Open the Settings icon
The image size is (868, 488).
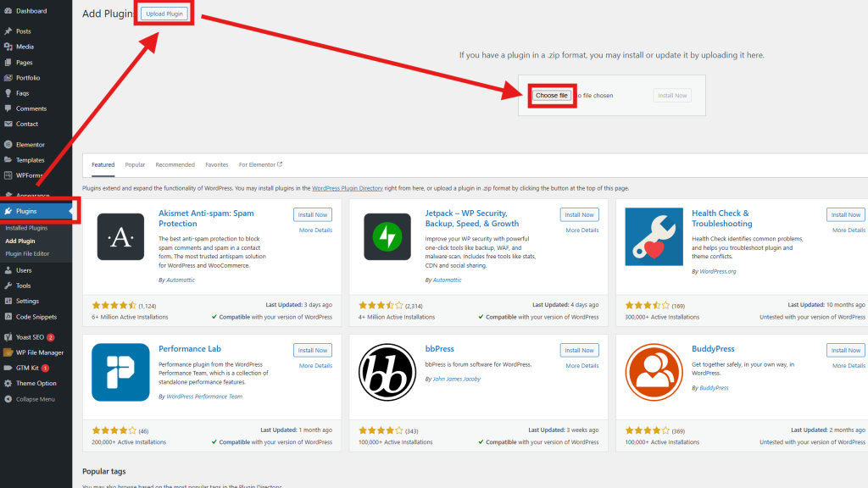tap(8, 301)
